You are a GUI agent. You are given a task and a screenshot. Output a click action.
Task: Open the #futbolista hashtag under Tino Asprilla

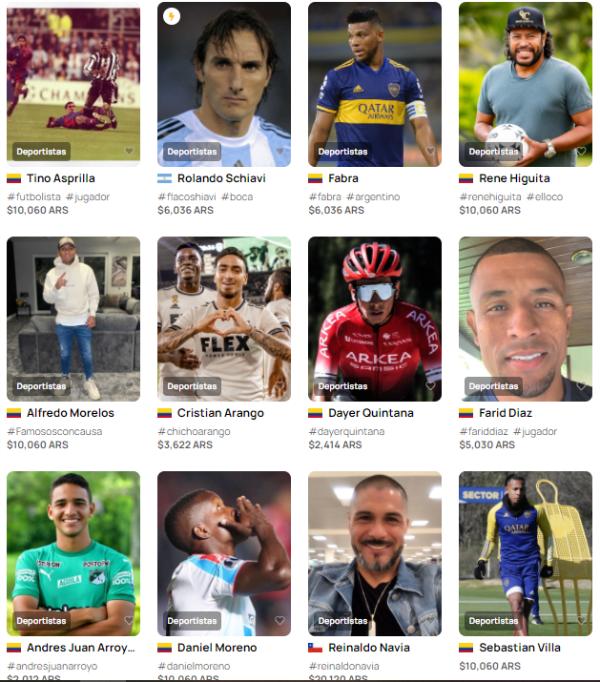34,197
